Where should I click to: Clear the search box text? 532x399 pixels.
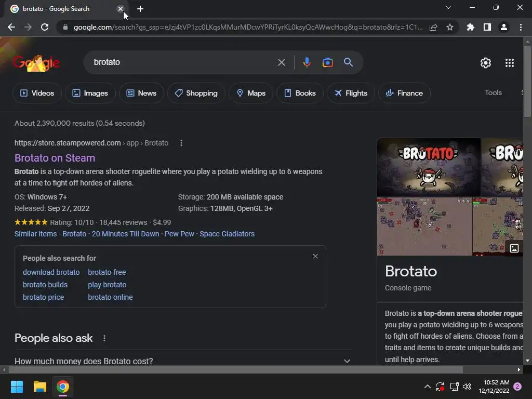(x=281, y=62)
